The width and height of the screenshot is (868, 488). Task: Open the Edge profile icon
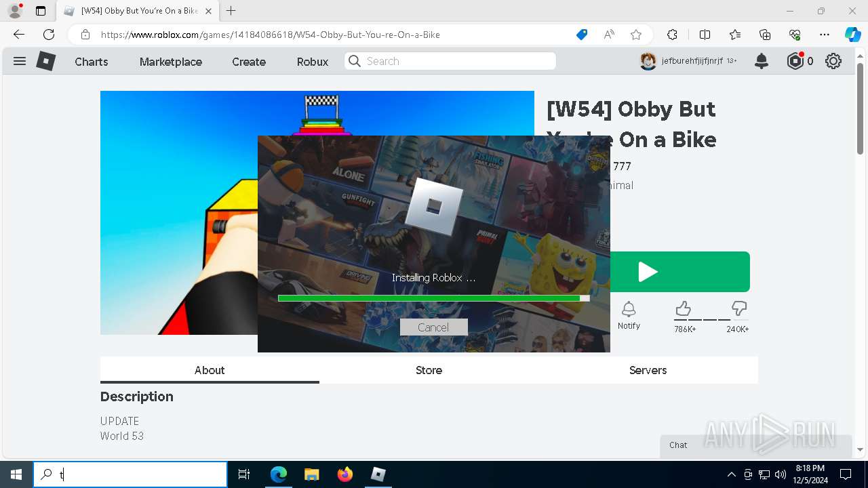pos(15,11)
